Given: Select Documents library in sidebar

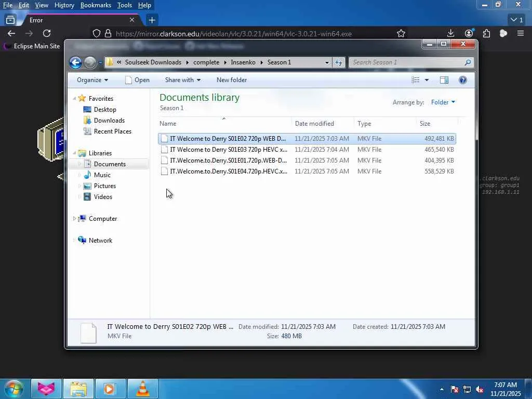Looking at the screenshot, I should [x=110, y=164].
